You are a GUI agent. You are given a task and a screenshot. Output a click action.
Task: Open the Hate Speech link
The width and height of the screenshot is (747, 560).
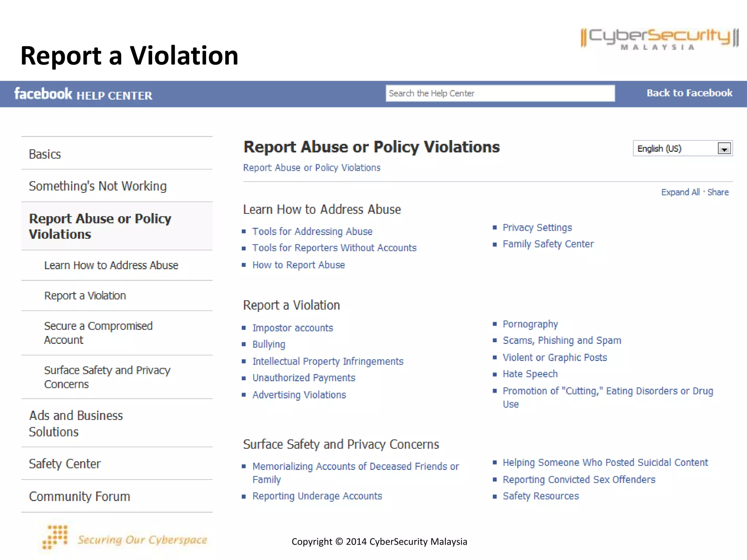click(x=530, y=374)
